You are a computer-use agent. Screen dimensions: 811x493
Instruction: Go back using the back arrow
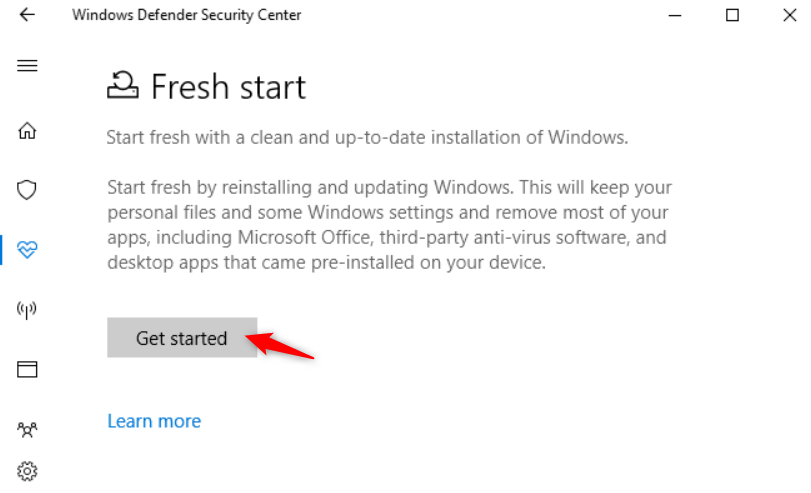click(27, 15)
